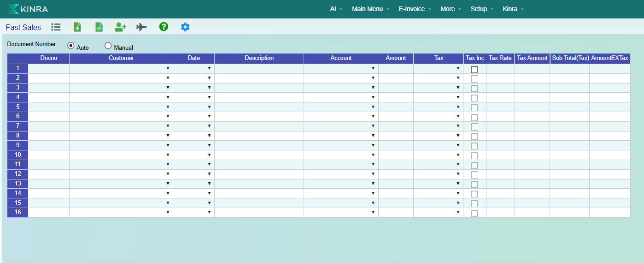Click the Tax Rate cell in row 4
644x263 pixels.
[500, 97]
